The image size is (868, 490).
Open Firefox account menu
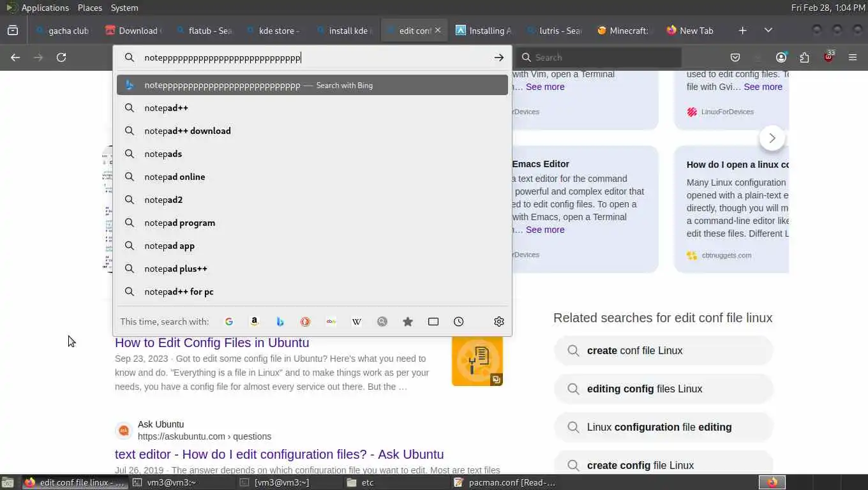coord(781,57)
